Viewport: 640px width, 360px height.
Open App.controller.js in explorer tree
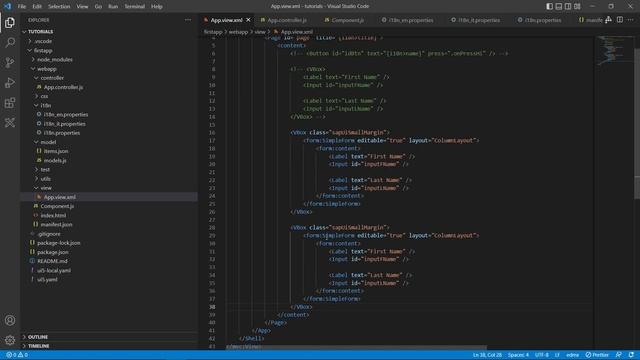tap(109, 87)
